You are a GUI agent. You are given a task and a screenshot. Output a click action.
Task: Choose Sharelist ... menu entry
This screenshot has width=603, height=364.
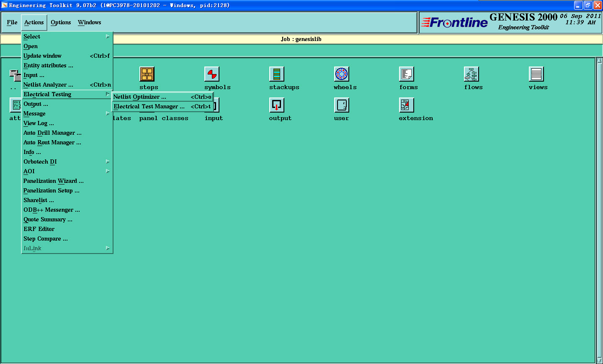(x=67, y=200)
